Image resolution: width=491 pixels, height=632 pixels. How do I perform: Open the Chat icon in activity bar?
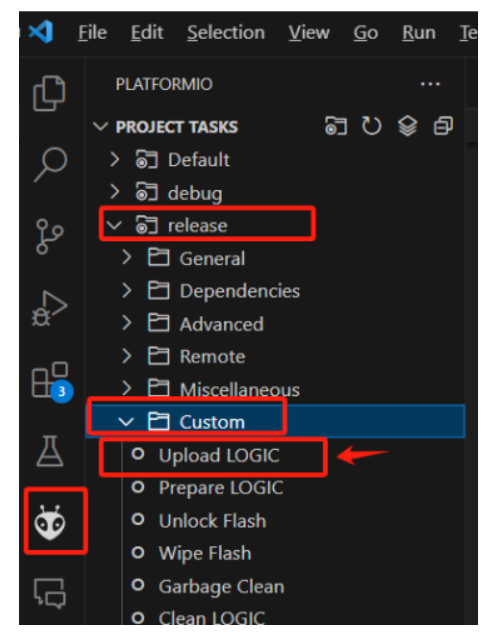pyautogui.click(x=50, y=593)
